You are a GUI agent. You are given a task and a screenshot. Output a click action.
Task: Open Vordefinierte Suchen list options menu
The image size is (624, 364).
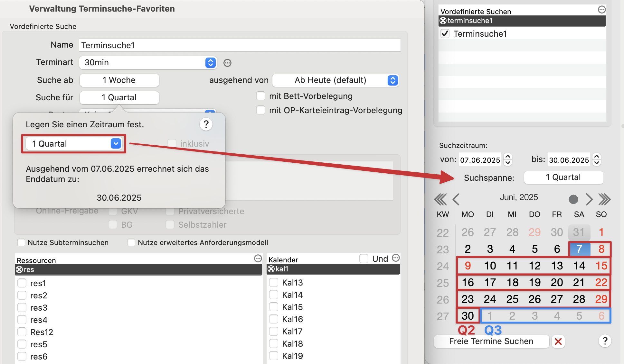tap(601, 10)
